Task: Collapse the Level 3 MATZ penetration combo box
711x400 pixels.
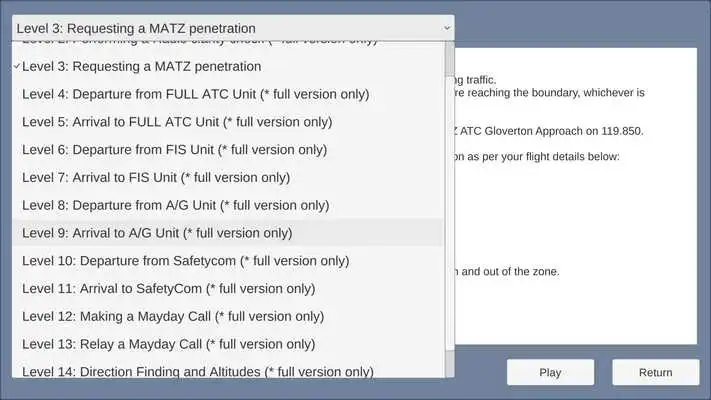Action: pyautogui.click(x=233, y=28)
